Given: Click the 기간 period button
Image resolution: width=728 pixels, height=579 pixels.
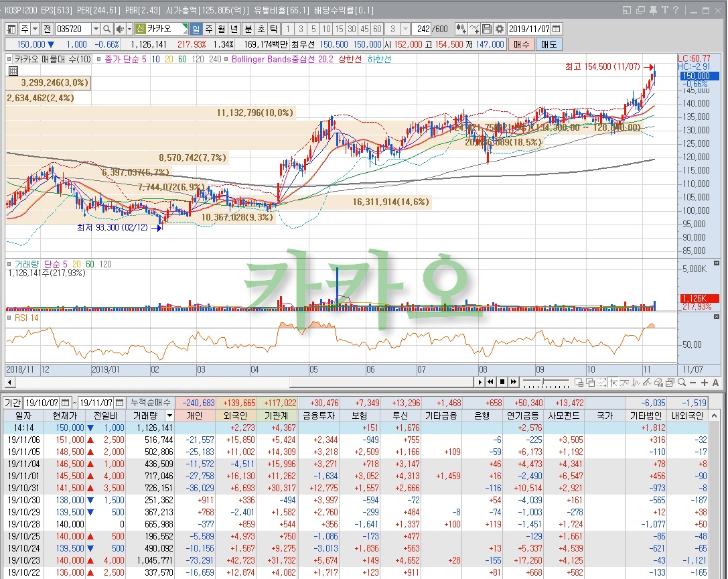Looking at the screenshot, I should coord(13,403).
